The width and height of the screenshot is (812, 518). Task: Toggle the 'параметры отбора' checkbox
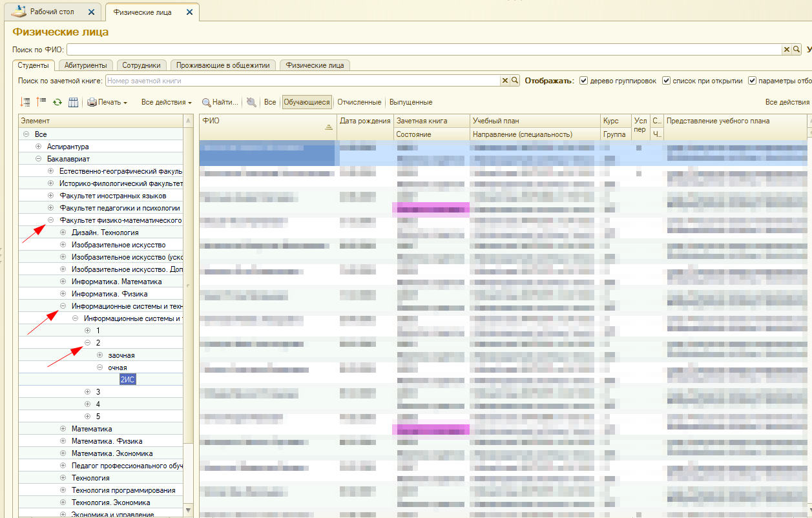(752, 81)
